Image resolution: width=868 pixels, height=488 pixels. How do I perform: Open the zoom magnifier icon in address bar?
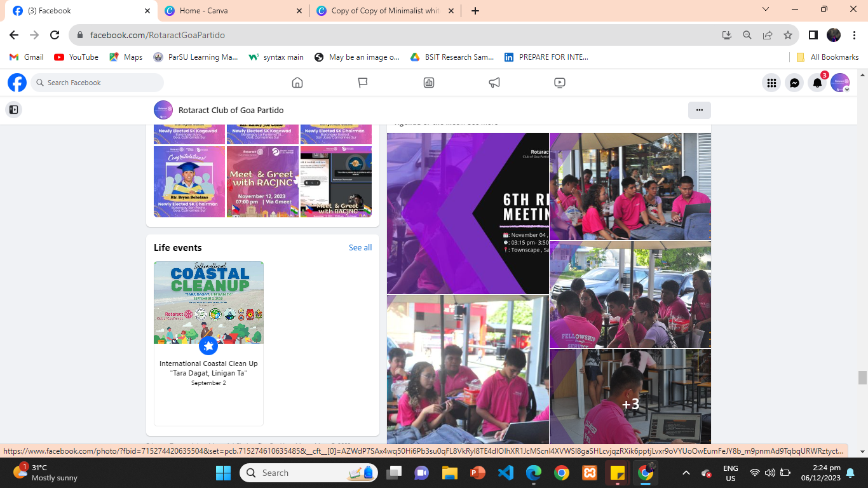(x=747, y=35)
